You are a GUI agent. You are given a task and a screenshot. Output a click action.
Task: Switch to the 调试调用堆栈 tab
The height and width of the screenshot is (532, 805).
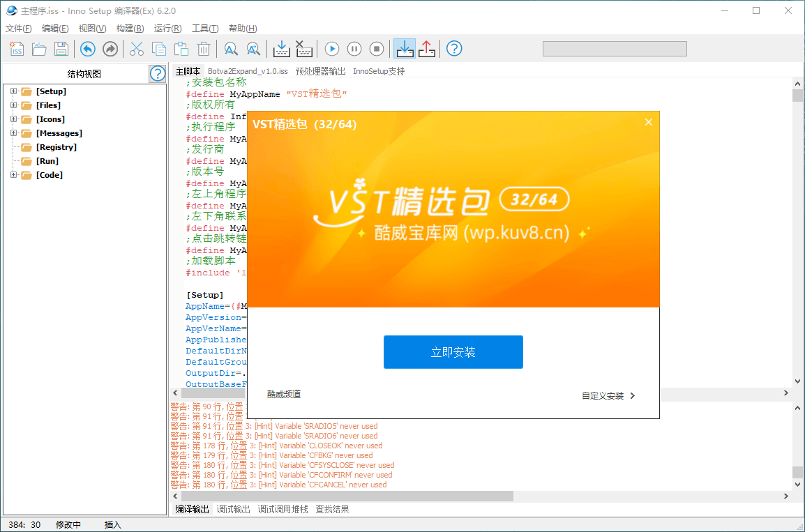point(283,509)
